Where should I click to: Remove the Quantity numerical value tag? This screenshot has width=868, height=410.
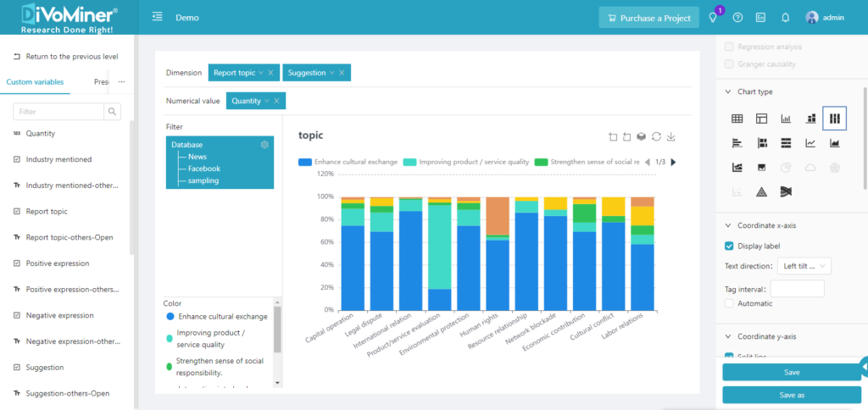coord(276,102)
